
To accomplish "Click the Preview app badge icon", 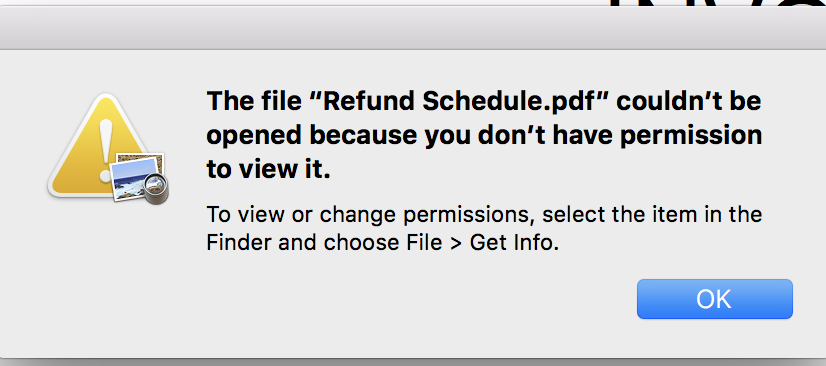I will pos(140,179).
